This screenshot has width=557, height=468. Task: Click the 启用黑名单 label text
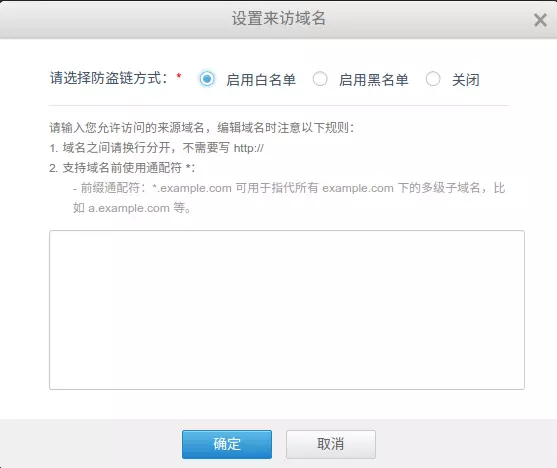tap(374, 80)
